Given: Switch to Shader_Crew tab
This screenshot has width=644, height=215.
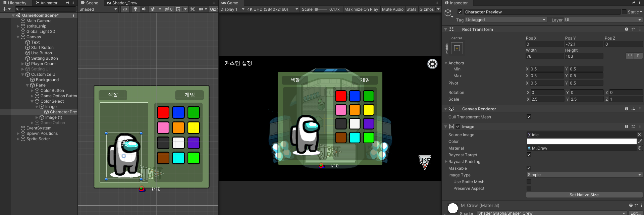Looking at the screenshot, I should tap(122, 3).
